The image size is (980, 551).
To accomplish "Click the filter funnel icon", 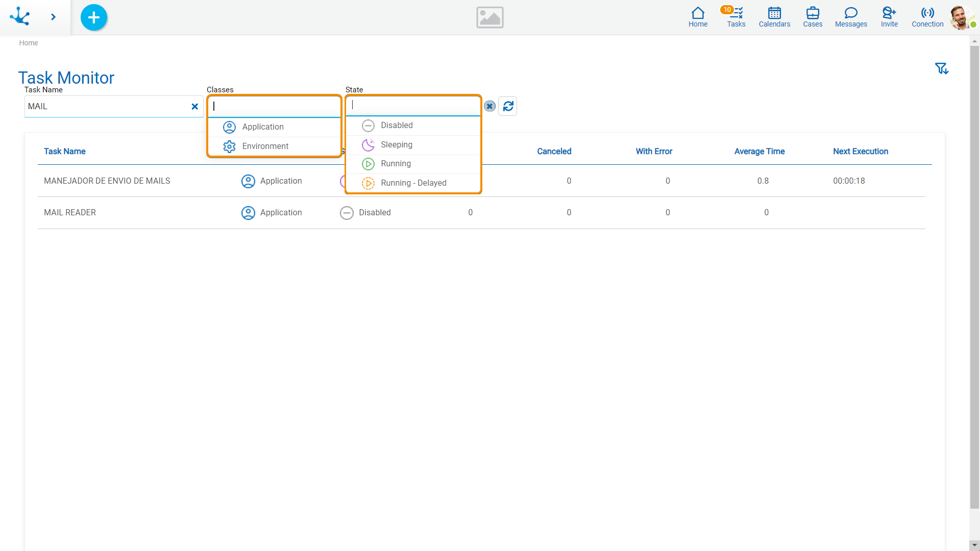I will click(x=941, y=68).
